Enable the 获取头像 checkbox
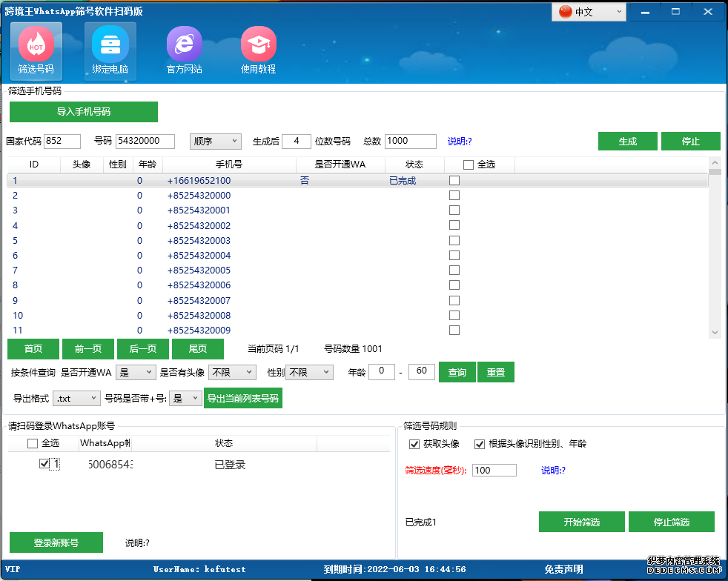The image size is (728, 581). coord(414,445)
